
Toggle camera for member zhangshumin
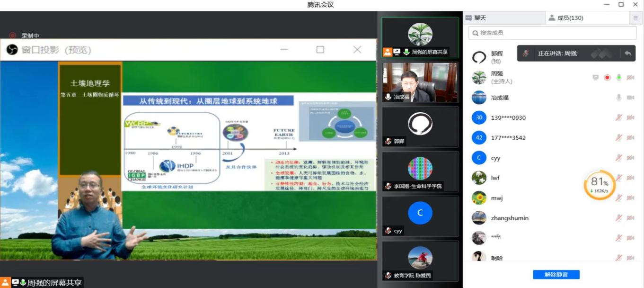point(630,218)
